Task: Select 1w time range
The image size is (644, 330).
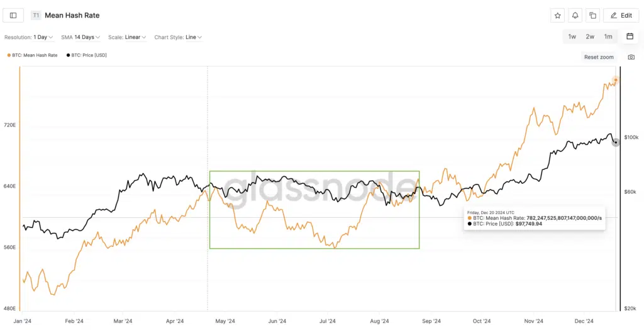Action: coord(572,37)
